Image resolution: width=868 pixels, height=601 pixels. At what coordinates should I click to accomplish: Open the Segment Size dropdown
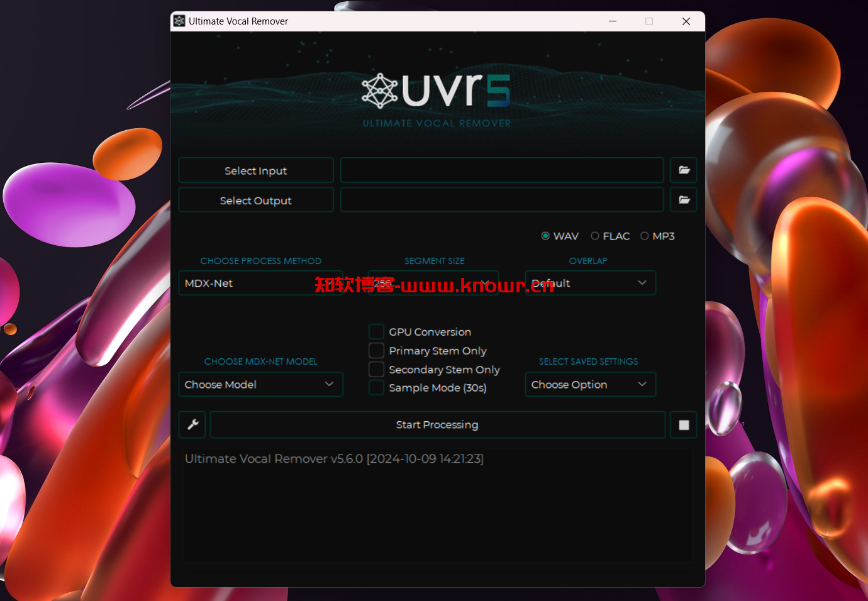pos(433,283)
